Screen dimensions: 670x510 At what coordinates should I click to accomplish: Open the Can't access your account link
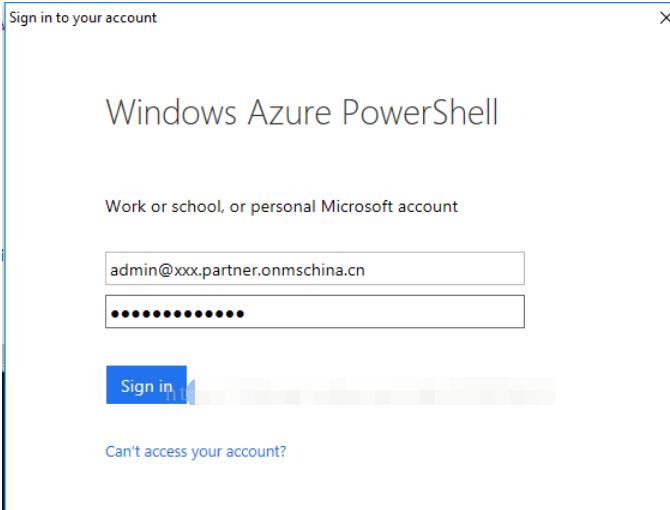coord(196,451)
